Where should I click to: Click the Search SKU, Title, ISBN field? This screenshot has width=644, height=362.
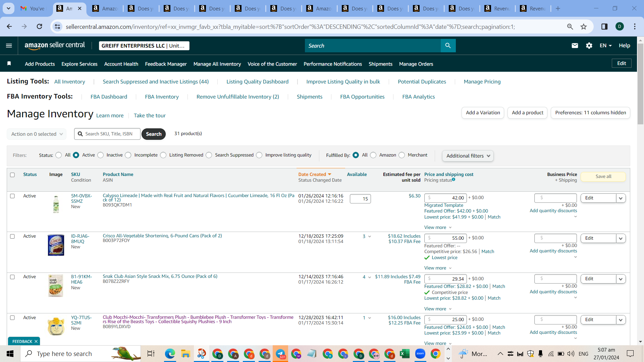tap(107, 134)
